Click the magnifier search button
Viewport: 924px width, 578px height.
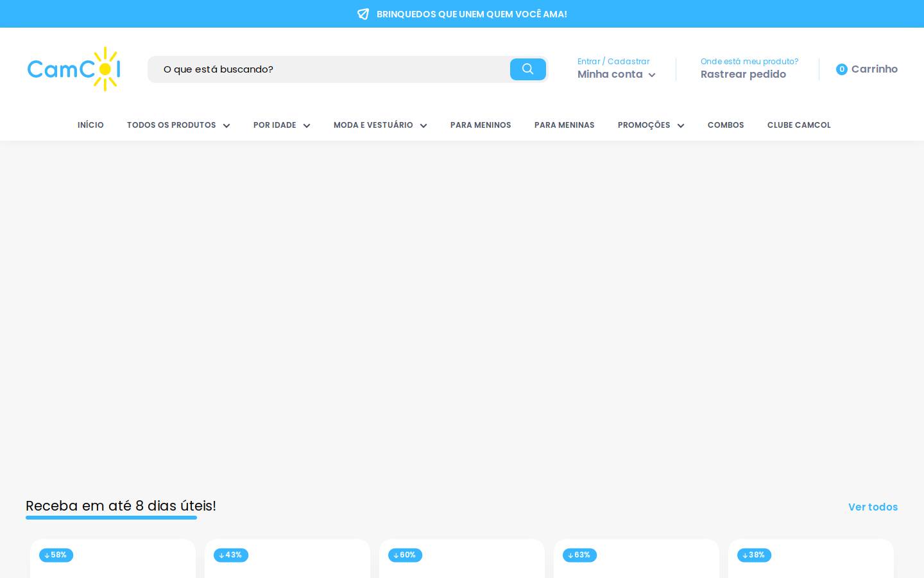coord(528,69)
